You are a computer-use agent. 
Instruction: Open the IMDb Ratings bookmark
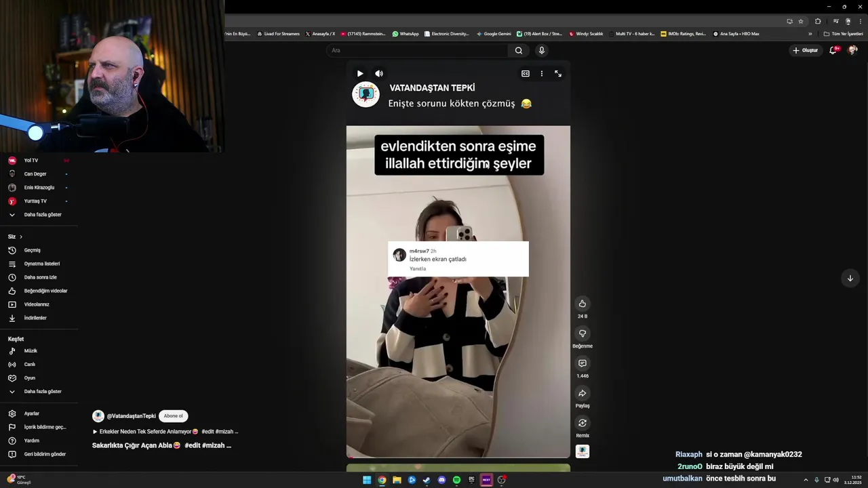[684, 34]
